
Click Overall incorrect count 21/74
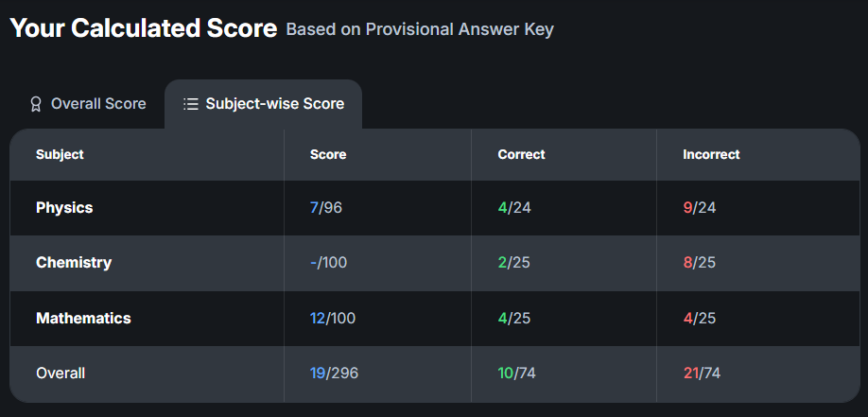pyautogui.click(x=703, y=373)
